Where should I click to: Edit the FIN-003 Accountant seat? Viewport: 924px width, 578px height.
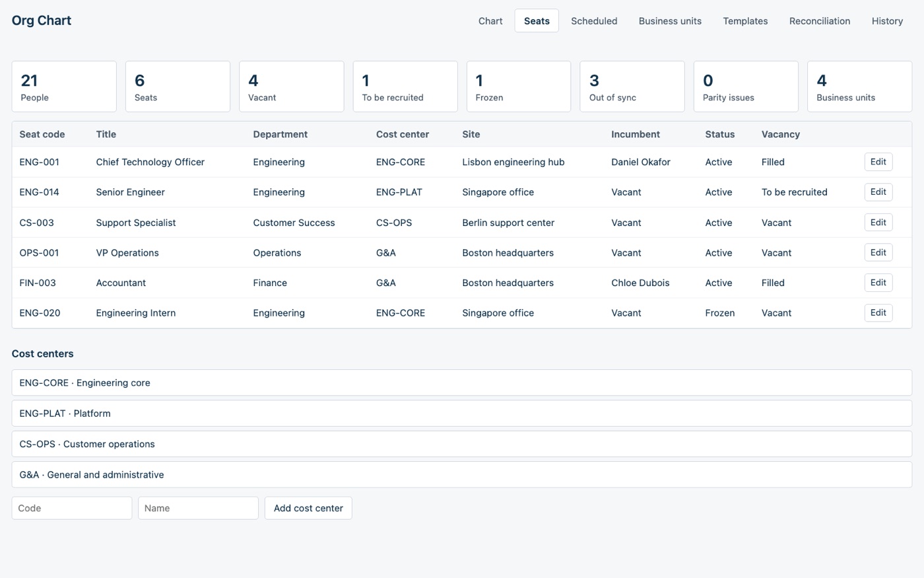click(878, 283)
